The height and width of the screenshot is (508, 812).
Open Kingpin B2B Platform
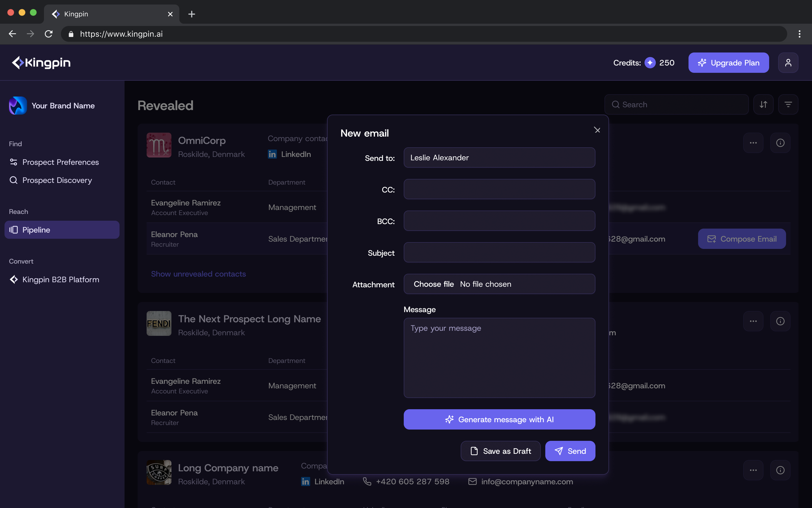tap(54, 279)
